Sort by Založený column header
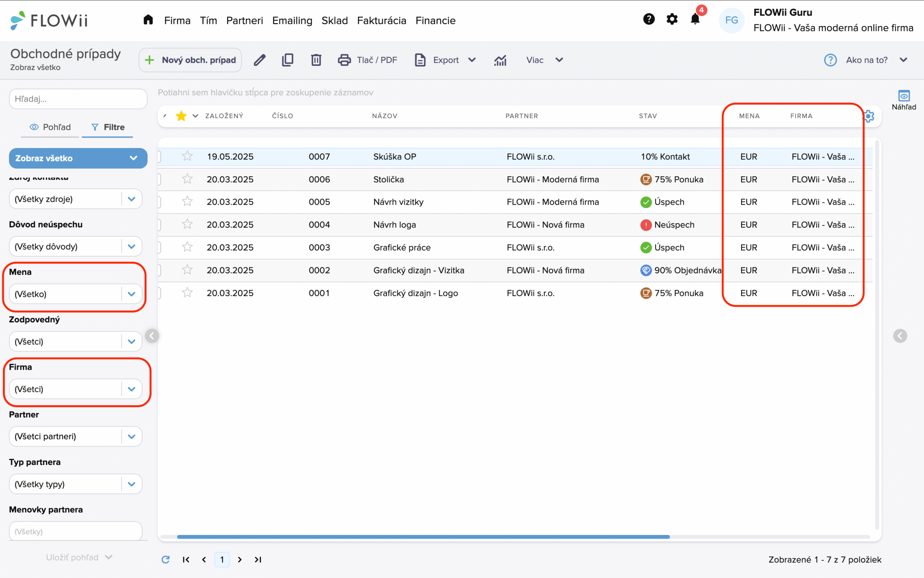This screenshot has height=578, width=924. [x=224, y=116]
